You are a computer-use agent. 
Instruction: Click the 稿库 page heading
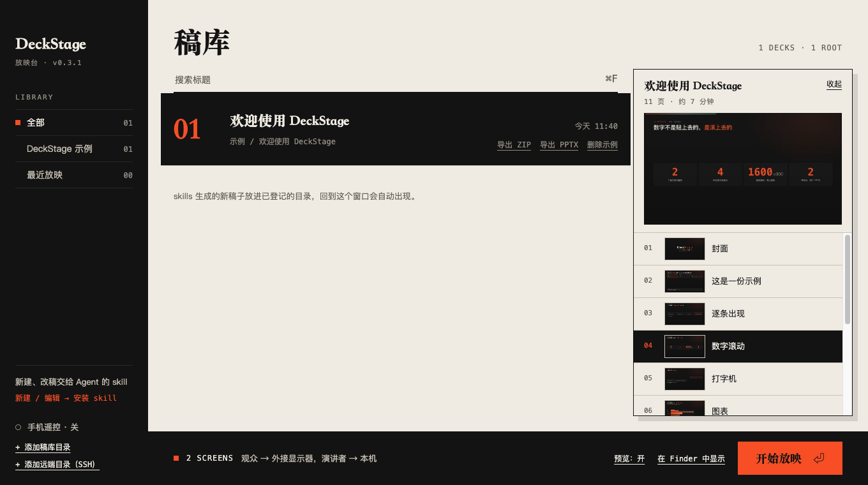202,43
